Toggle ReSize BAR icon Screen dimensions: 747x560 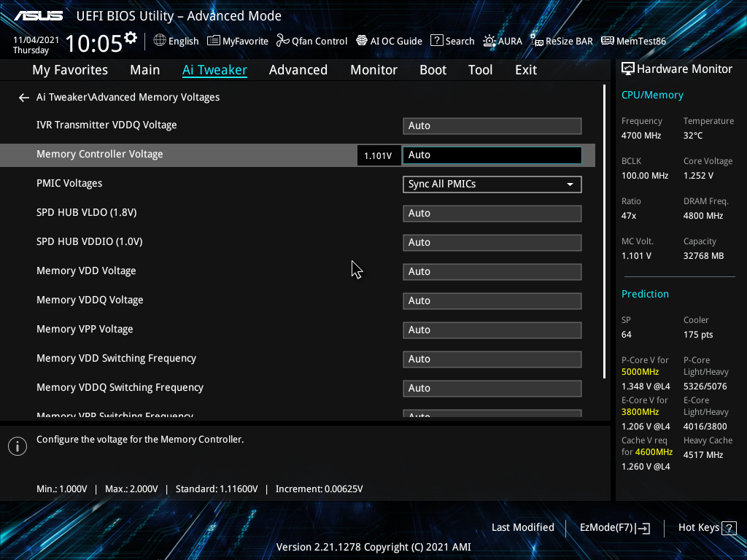[537, 41]
